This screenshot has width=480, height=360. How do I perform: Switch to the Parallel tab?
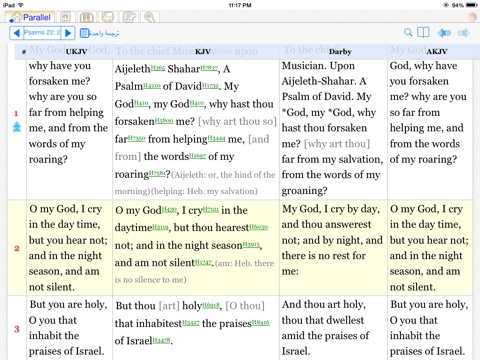(x=30, y=17)
